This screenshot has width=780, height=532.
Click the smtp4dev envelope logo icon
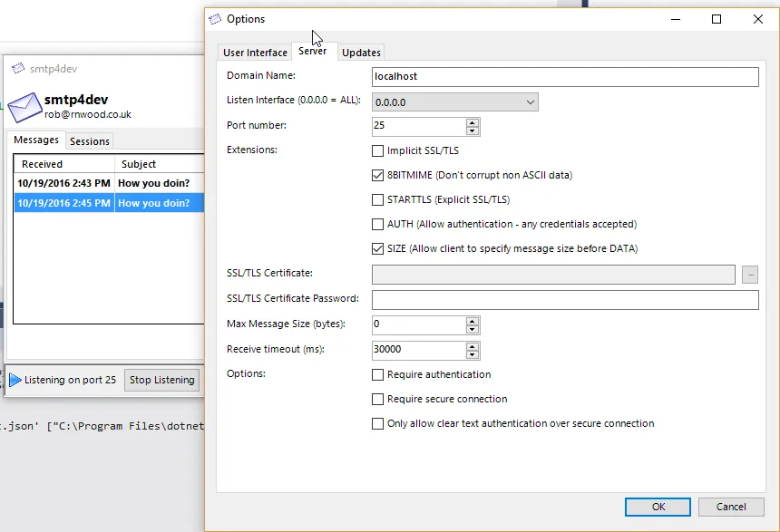[x=24, y=107]
